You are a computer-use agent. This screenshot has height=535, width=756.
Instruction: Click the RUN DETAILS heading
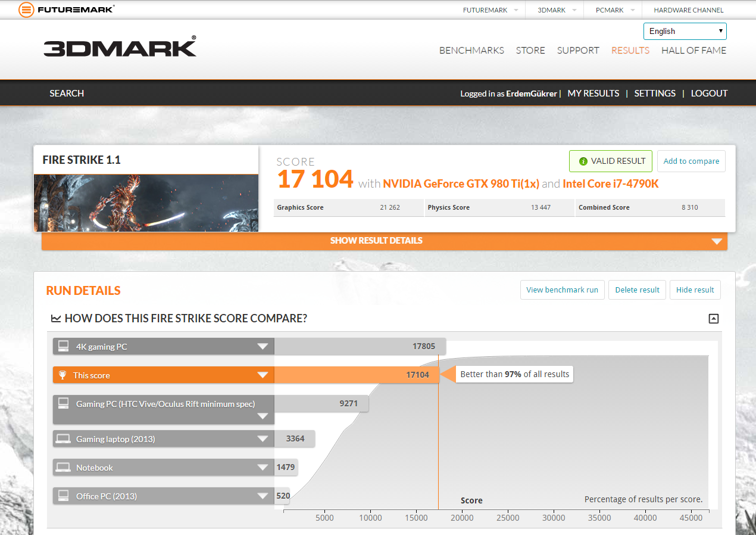[x=83, y=291]
